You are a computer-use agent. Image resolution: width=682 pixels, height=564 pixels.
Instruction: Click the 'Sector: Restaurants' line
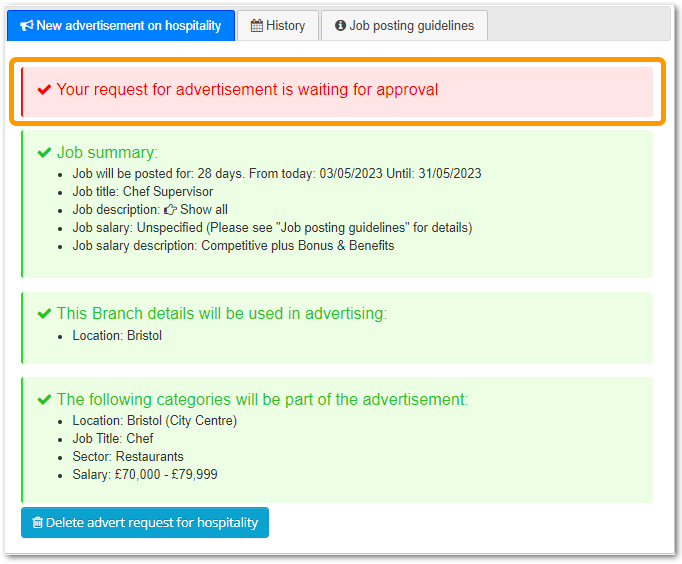128,457
